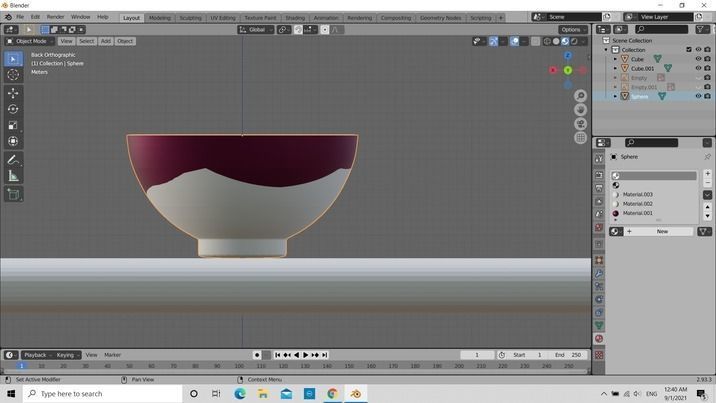Open the Material properties tab

pyautogui.click(x=599, y=339)
